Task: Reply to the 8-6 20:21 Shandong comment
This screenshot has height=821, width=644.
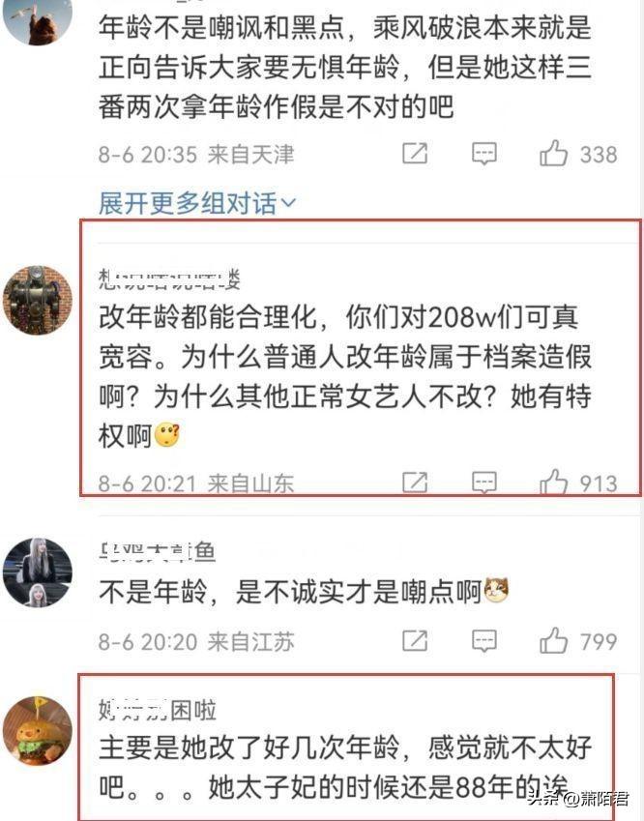Action: tap(484, 483)
